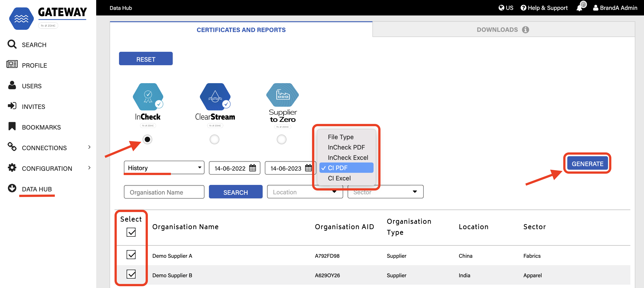This screenshot has width=644, height=288.
Task: Click the Supplier to Zero hexagon logo
Action: coord(282,95)
